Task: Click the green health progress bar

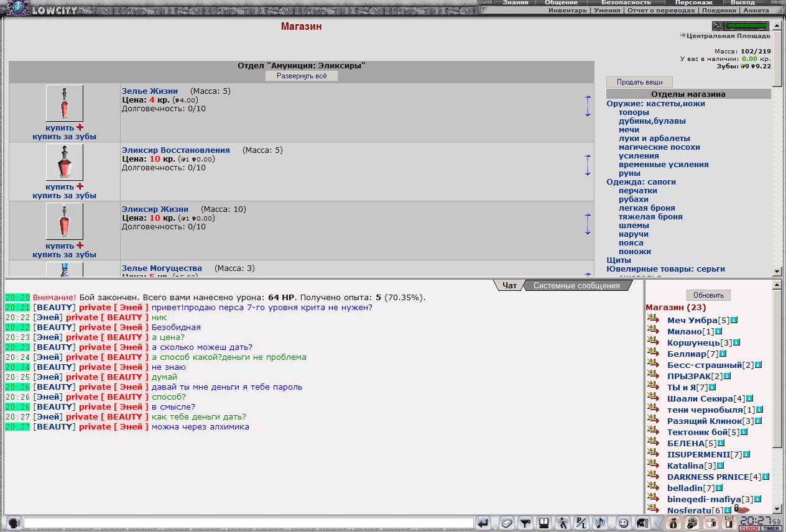Action: tap(747, 26)
